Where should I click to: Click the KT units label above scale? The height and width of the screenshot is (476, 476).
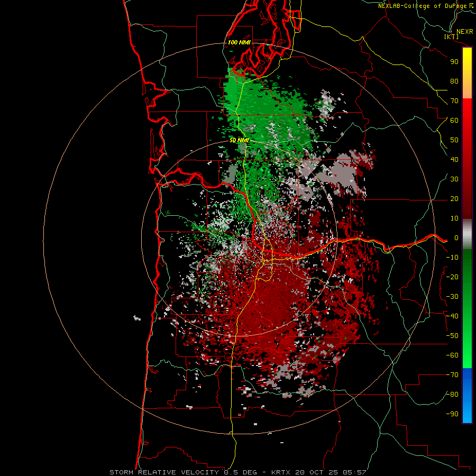452,36
